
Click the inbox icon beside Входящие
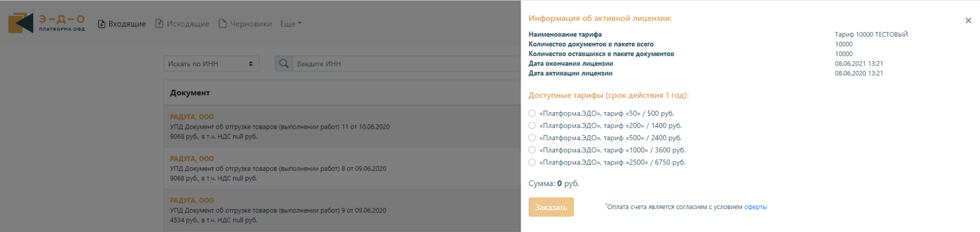101,24
